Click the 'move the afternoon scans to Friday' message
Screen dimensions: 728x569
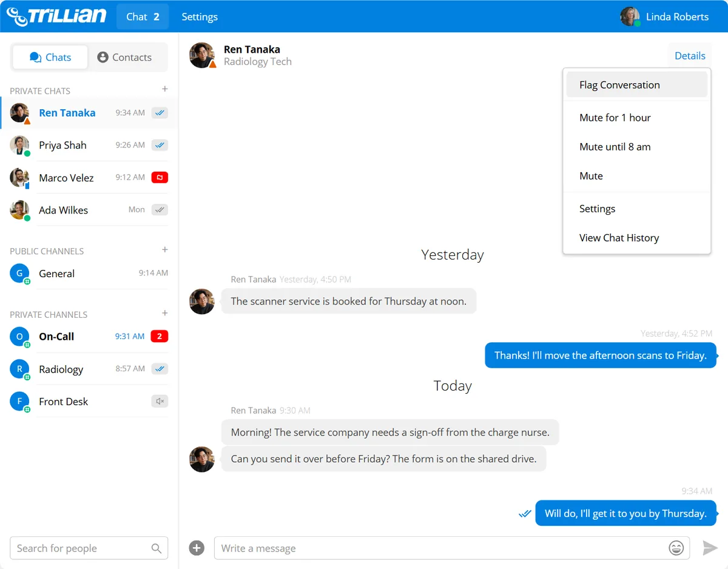pos(601,355)
